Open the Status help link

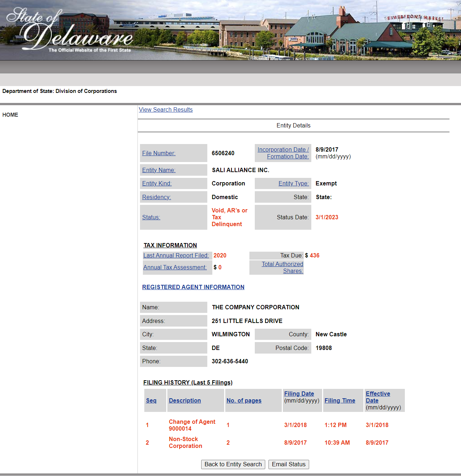[x=151, y=217]
